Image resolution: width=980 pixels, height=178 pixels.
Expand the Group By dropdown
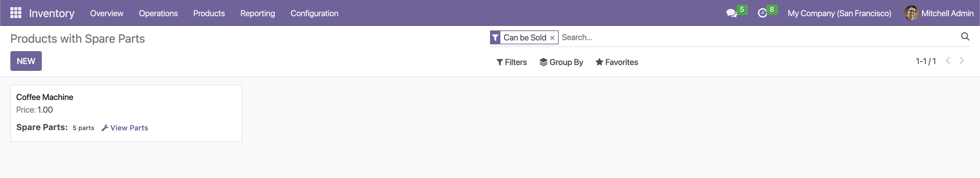(561, 62)
